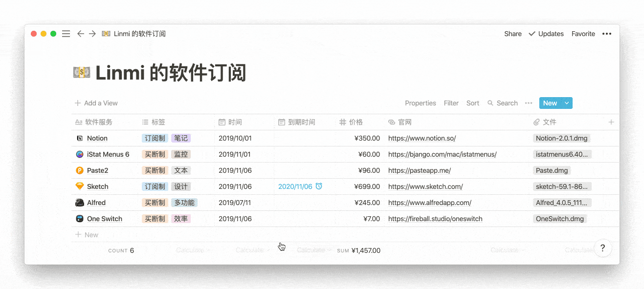
Task: Open the notion.so link
Action: (x=422, y=138)
